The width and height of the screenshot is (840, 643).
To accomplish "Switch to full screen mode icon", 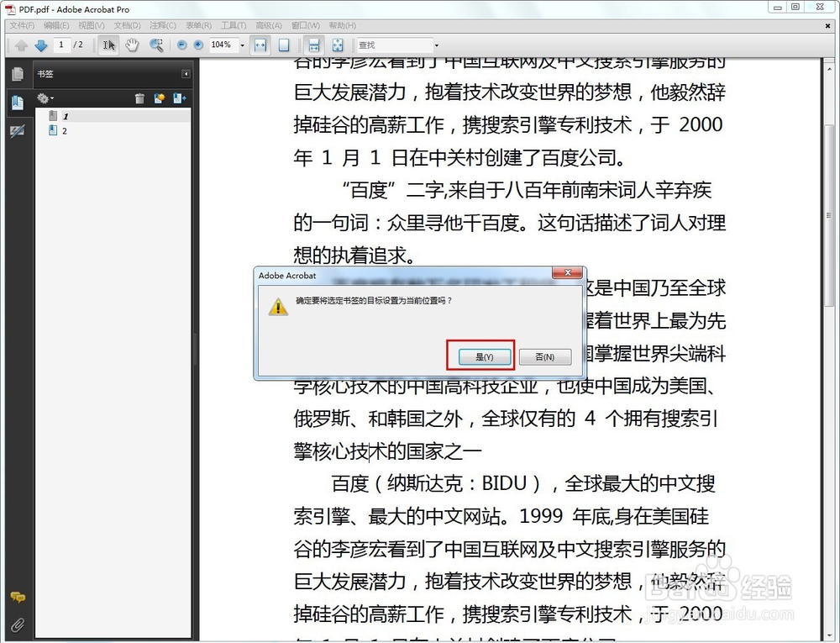I will pos(338,45).
